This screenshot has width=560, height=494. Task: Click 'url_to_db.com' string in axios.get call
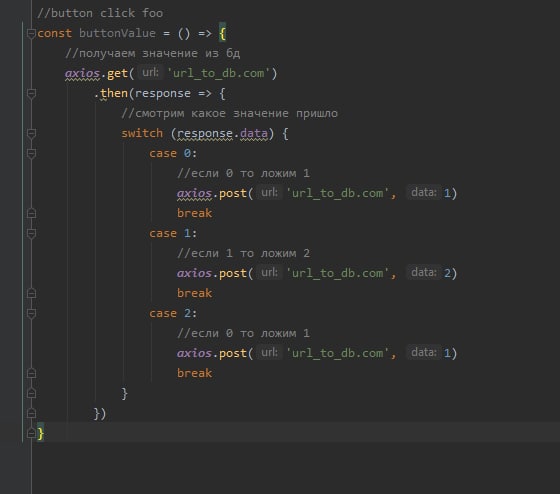[219, 73]
